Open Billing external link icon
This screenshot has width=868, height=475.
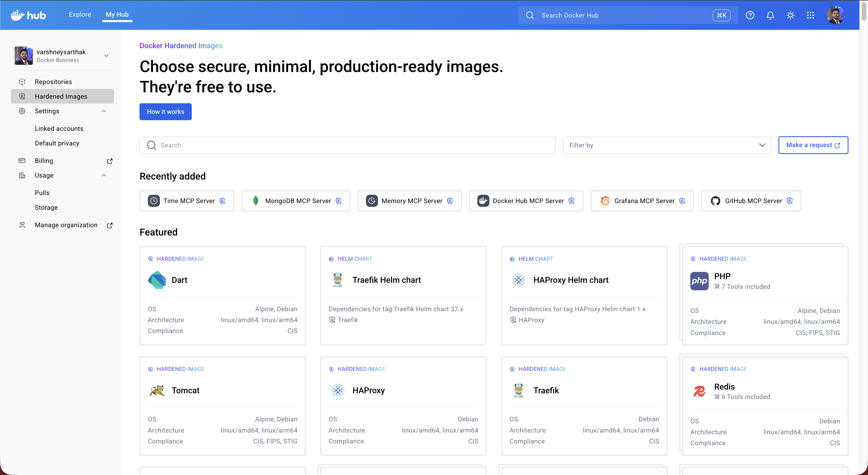point(110,161)
